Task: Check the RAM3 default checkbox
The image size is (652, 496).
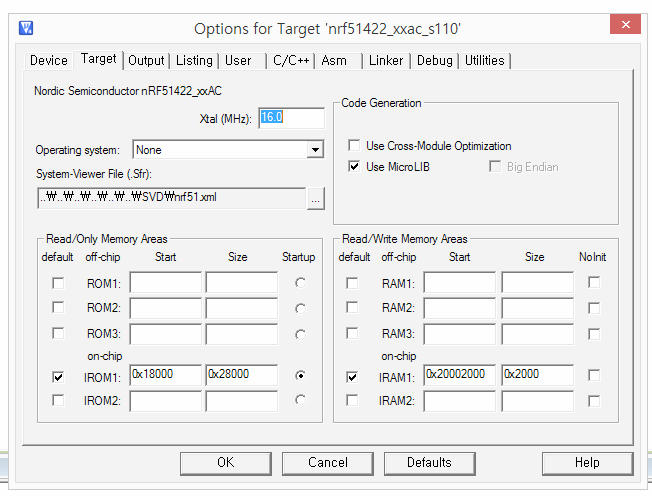Action: pos(352,333)
